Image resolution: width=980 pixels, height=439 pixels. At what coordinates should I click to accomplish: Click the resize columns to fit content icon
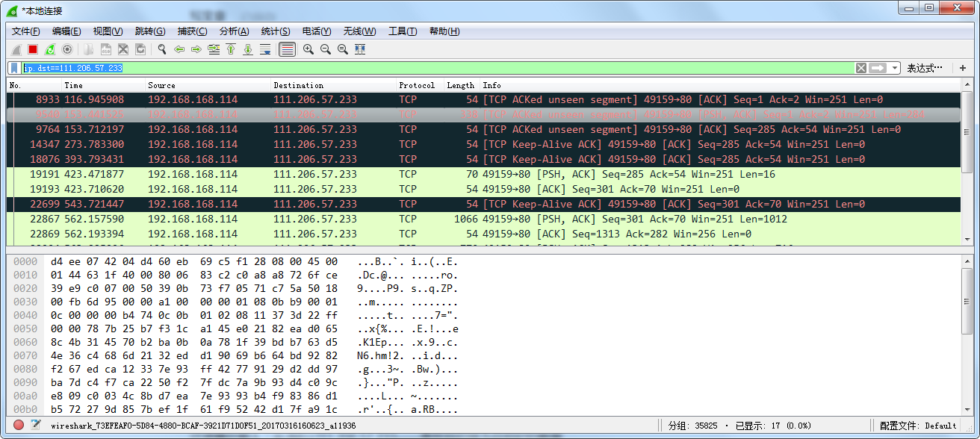[360, 49]
